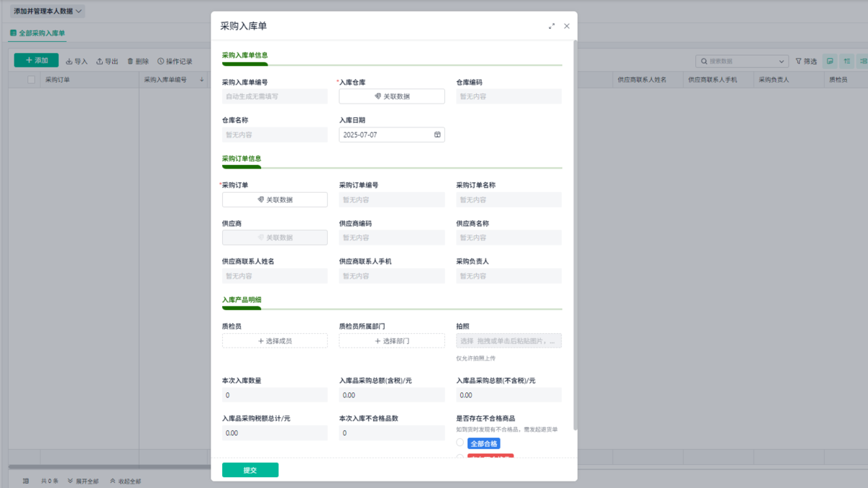Click 展开全部 at bottom bar
The height and width of the screenshot is (488, 868).
pyautogui.click(x=83, y=481)
